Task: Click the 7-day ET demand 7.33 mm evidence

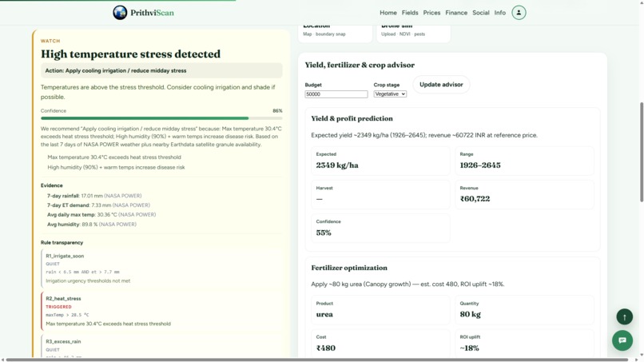Action: pyautogui.click(x=98, y=205)
